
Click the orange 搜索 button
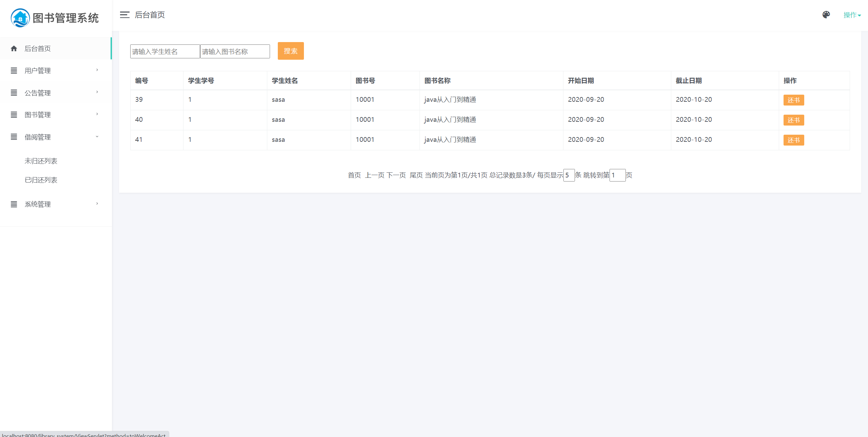pos(290,51)
